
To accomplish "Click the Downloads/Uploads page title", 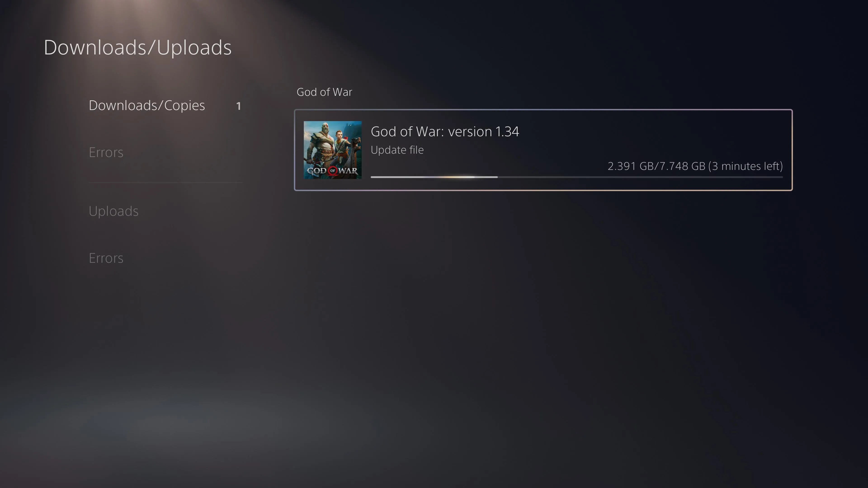I will pos(137,47).
